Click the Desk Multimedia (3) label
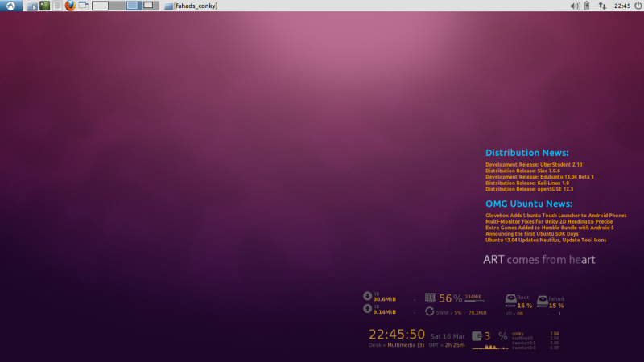The height and width of the screenshot is (362, 644). 396,345
